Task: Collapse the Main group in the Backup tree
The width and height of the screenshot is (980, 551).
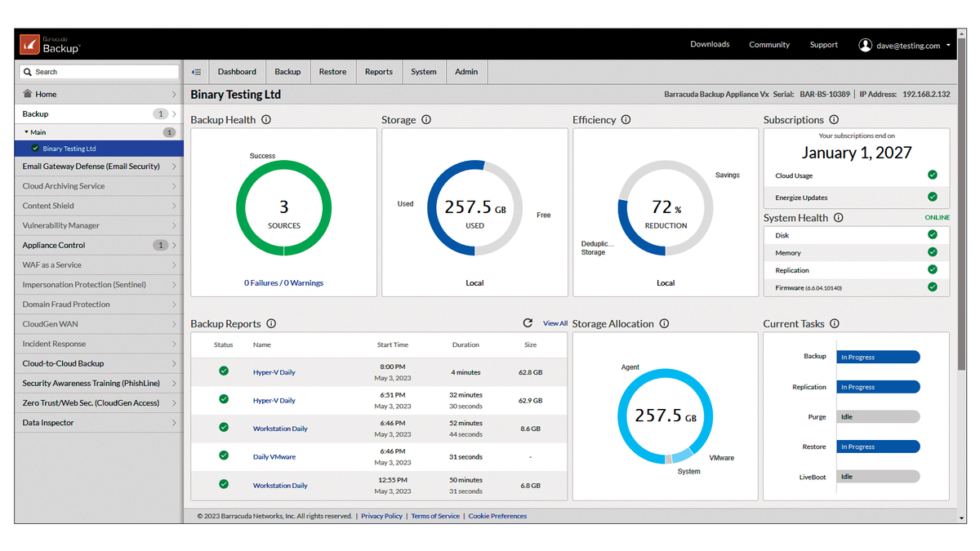Action: (x=28, y=132)
